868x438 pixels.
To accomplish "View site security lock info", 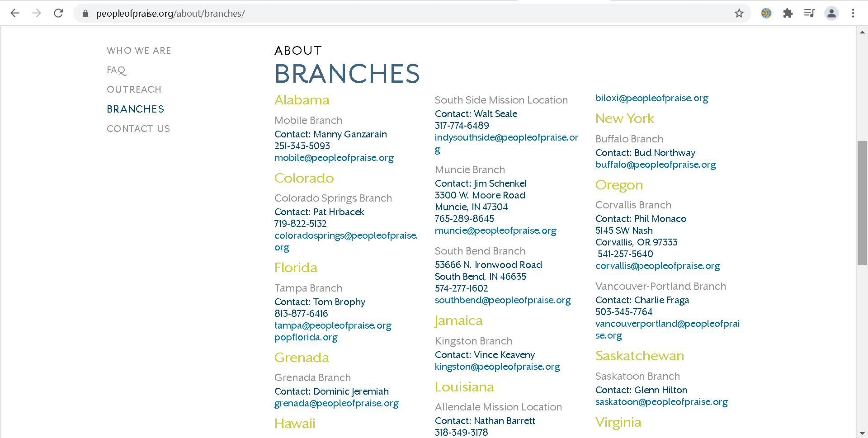I will (85, 14).
